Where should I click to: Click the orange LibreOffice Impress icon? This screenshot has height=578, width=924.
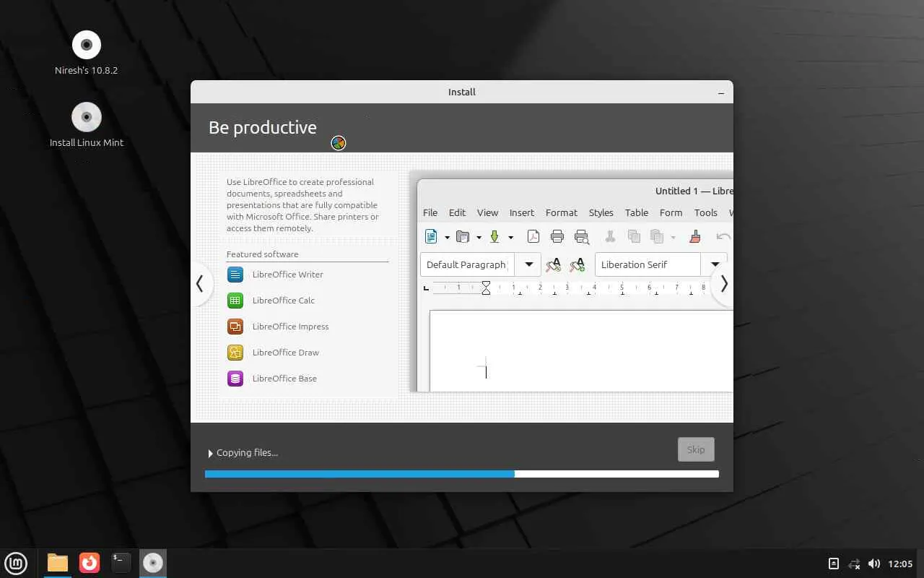(235, 327)
